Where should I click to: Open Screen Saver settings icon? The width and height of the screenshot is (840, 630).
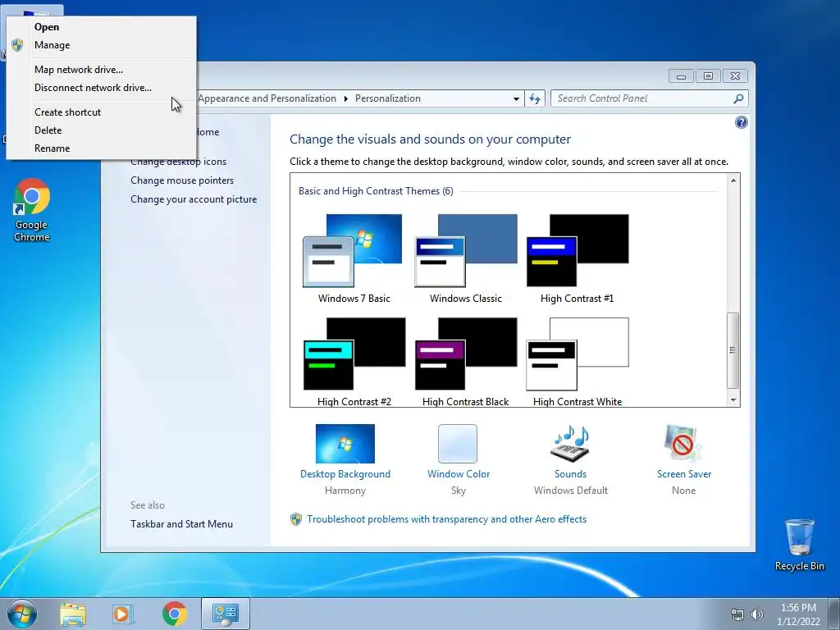[683, 444]
